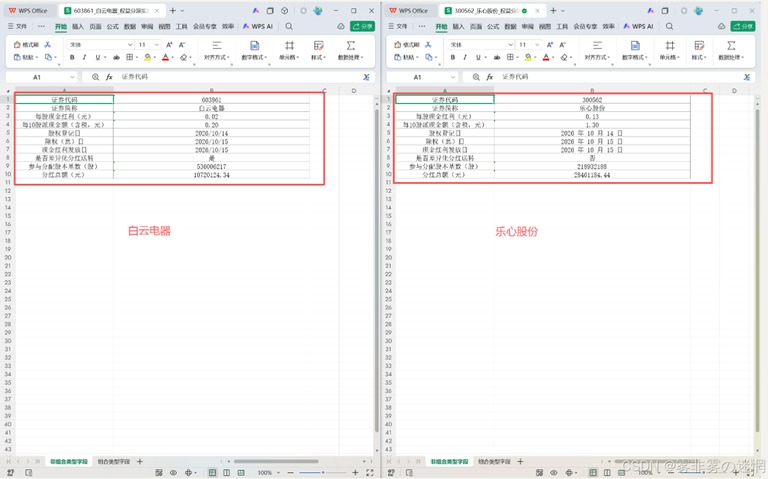Click the eraser clear icon in left window
The height and width of the screenshot is (479, 768).
click(x=184, y=57)
